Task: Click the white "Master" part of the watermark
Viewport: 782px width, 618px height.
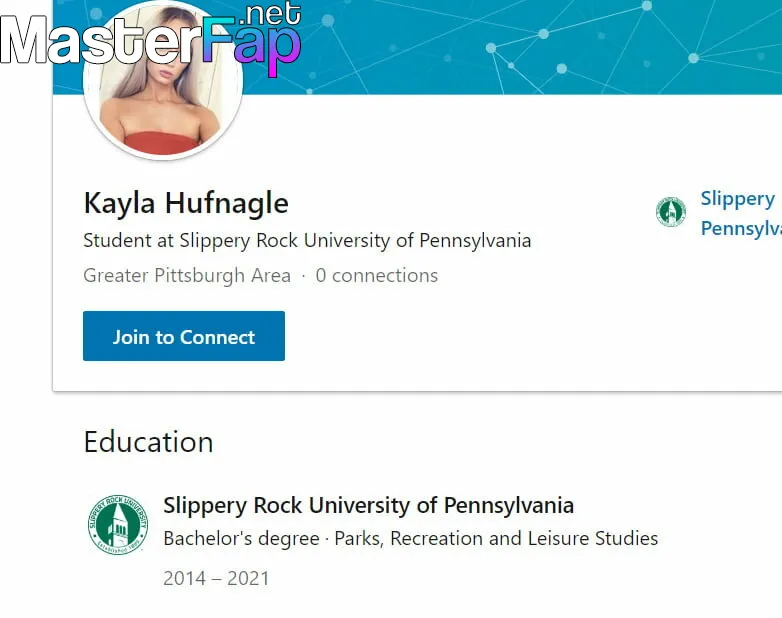Action: click(100, 41)
